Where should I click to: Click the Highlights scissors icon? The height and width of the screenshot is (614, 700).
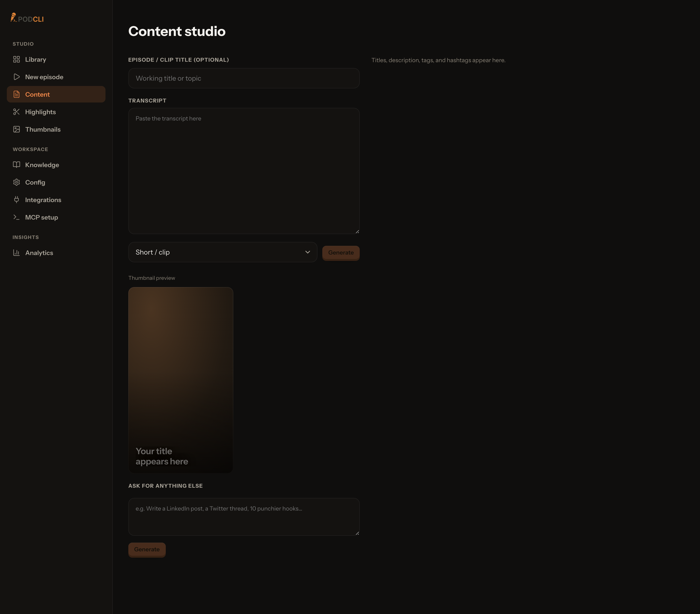point(17,112)
